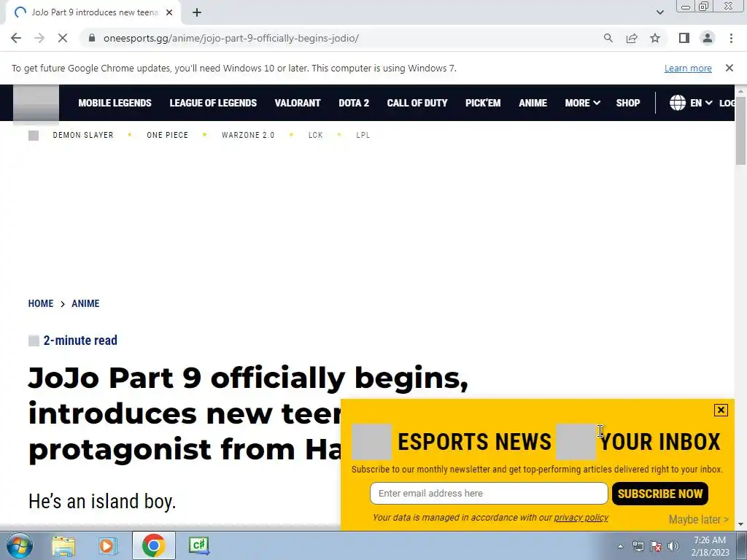
Task: Visit the Shop page
Action: click(627, 103)
